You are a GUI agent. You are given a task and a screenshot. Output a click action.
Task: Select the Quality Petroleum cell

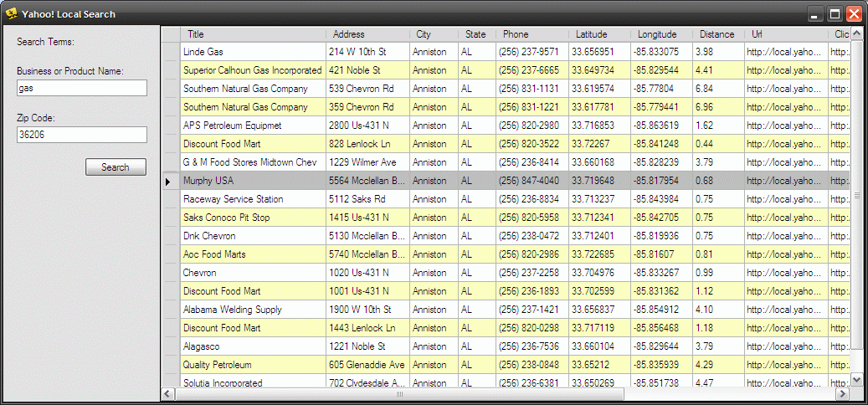point(253,365)
